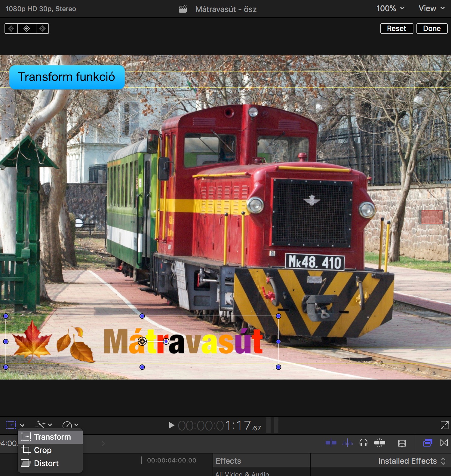Toggle solo with the headphones icon
The height and width of the screenshot is (476, 451).
pyautogui.click(x=364, y=443)
